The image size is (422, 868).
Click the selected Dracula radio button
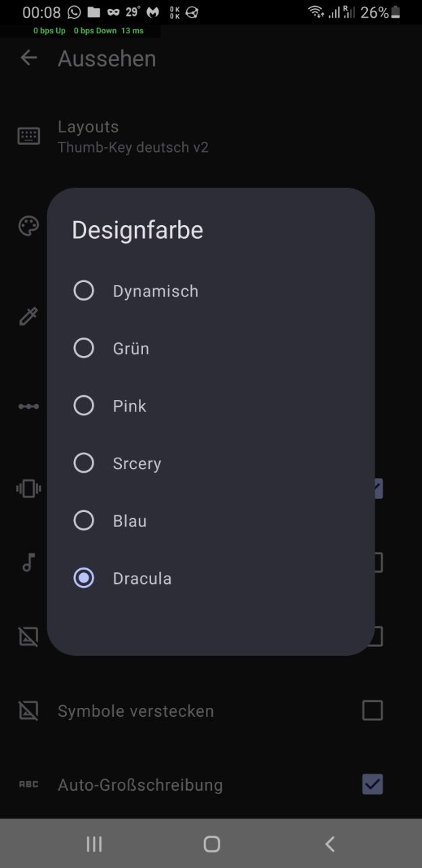tap(83, 578)
